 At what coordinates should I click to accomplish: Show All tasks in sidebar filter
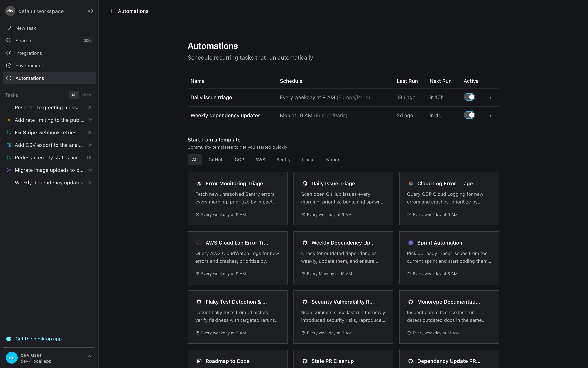(74, 95)
